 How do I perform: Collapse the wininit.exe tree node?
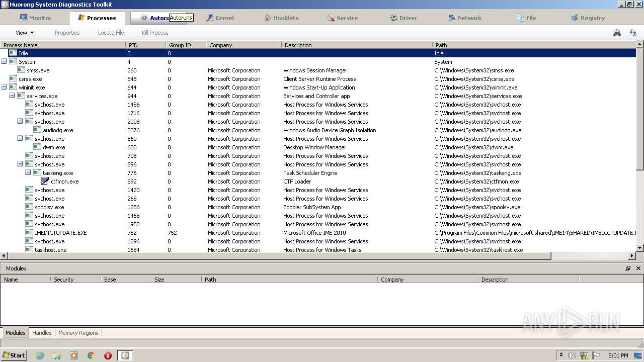pyautogui.click(x=4, y=87)
